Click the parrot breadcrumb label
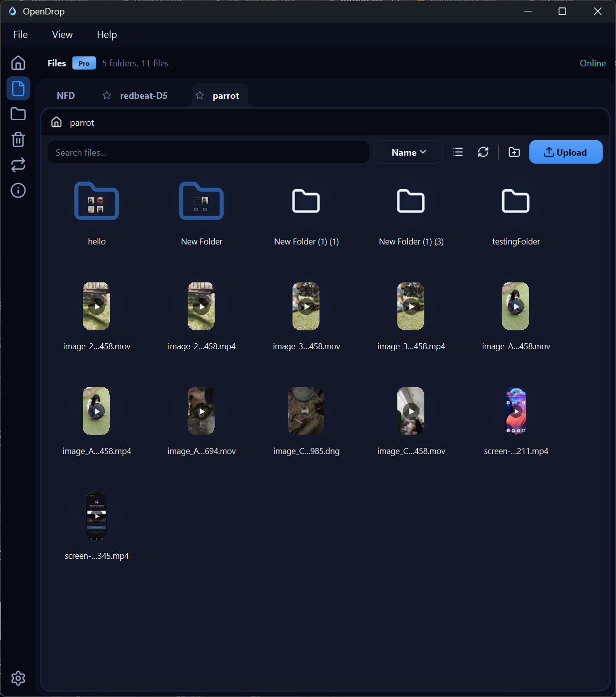 [82, 123]
